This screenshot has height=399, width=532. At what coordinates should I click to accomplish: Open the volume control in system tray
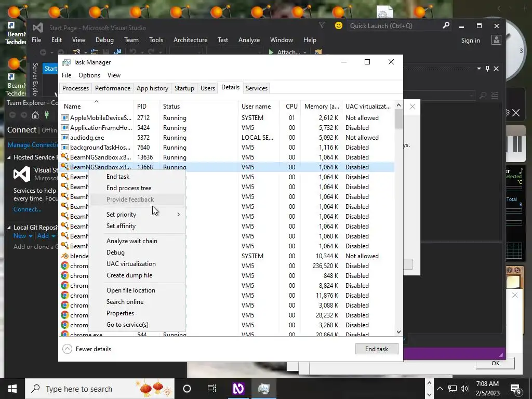tap(464, 389)
